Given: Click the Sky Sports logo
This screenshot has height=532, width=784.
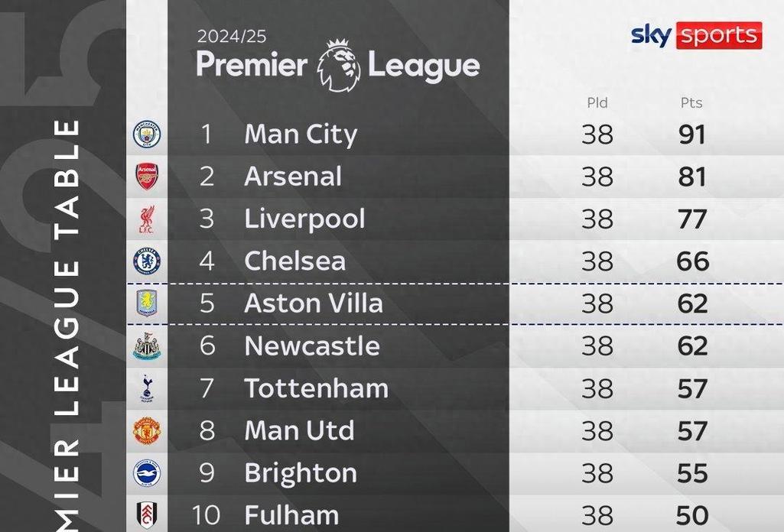Looking at the screenshot, I should [696, 35].
